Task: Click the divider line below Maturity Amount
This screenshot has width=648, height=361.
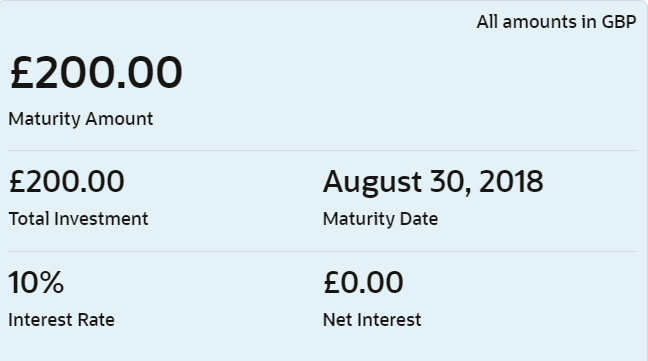Action: 322,150
